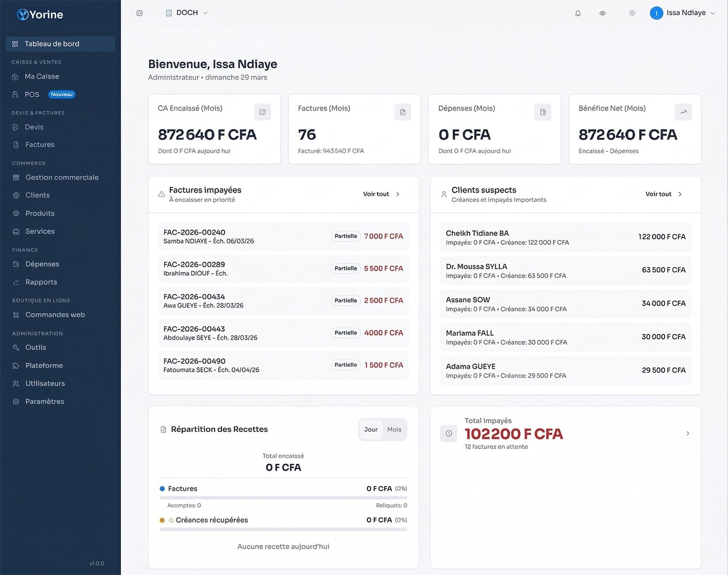Click Voir tout for Factures impayées
728x575 pixels.
380,194
